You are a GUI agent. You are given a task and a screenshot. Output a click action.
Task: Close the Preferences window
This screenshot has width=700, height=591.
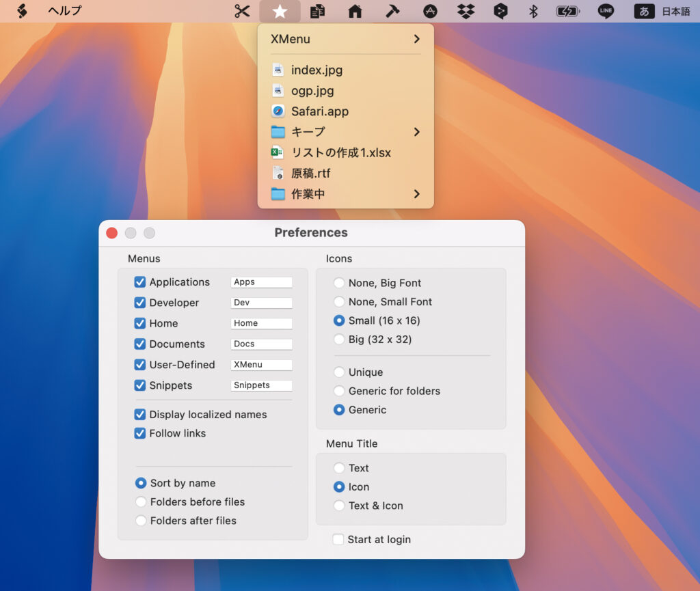click(x=112, y=233)
